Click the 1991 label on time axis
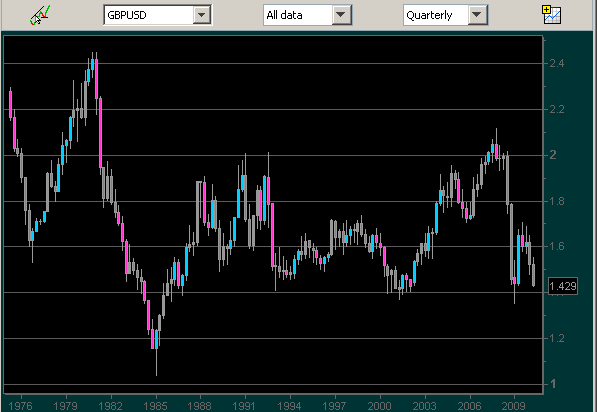The image size is (597, 412). point(245,406)
